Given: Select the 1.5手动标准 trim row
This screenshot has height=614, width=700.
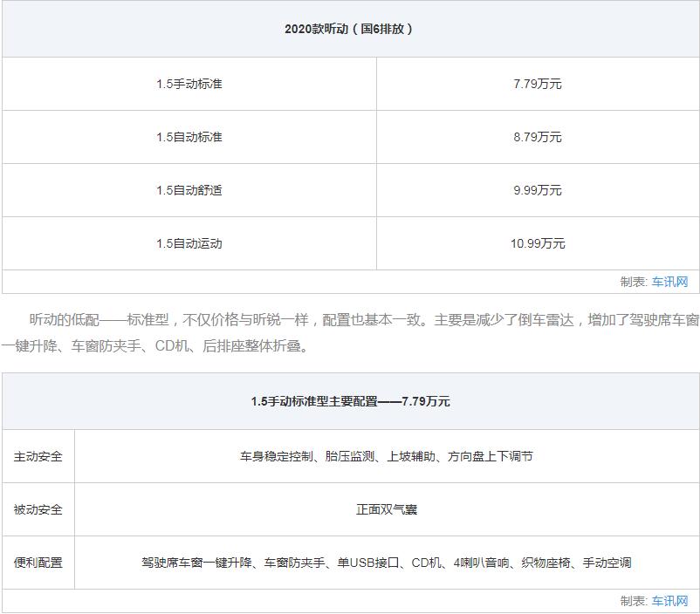Looking at the screenshot, I should click(189, 84).
